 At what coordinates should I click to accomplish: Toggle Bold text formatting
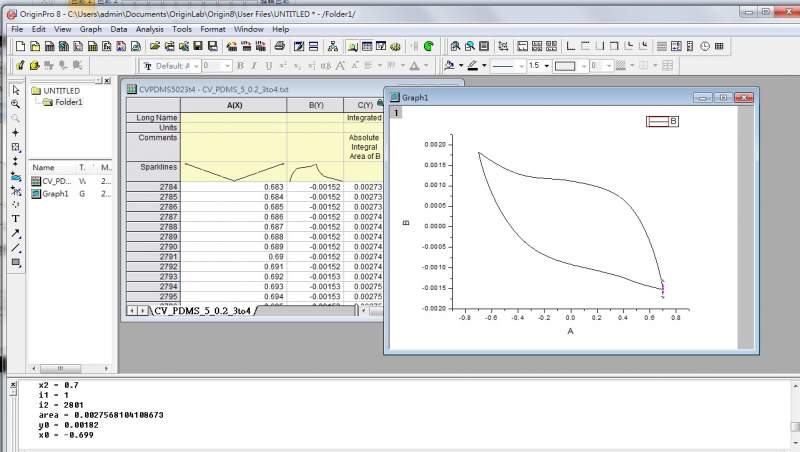pos(240,66)
